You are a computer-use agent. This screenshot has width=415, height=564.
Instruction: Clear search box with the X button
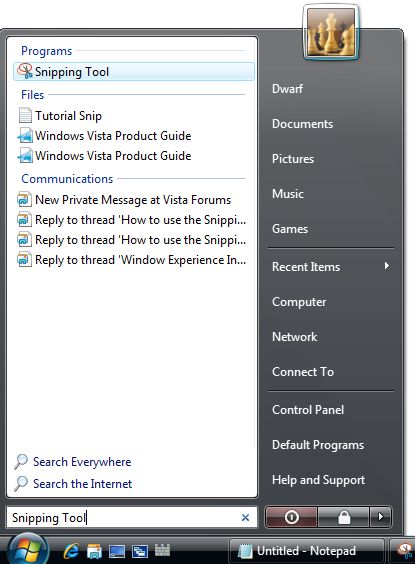tap(245, 518)
